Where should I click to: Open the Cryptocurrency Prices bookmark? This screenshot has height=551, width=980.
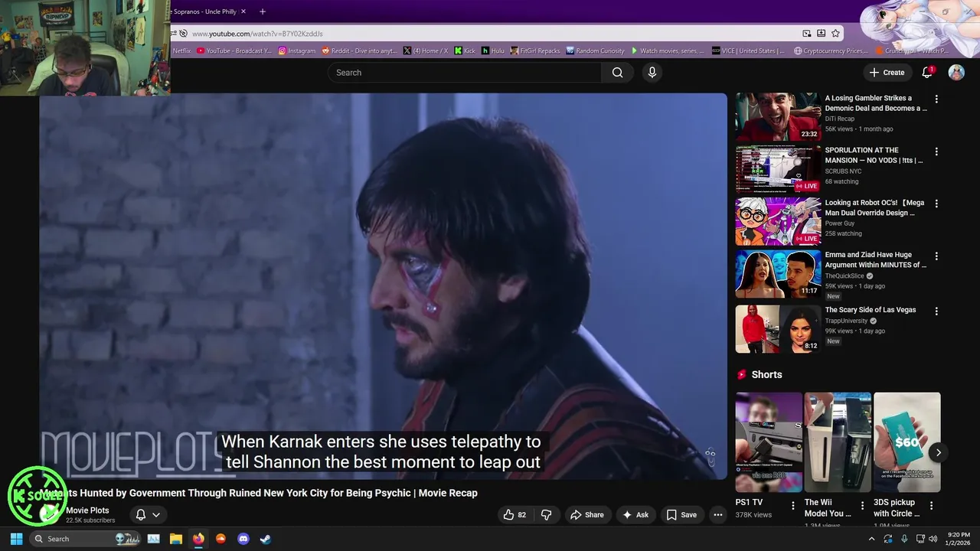(831, 51)
